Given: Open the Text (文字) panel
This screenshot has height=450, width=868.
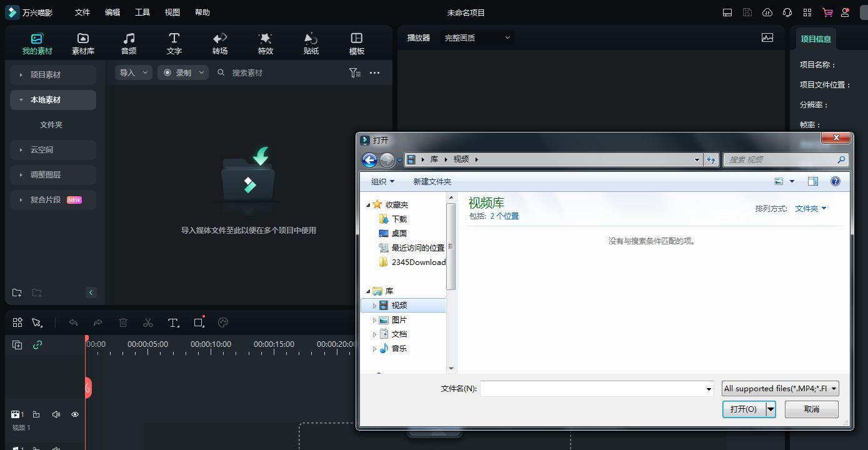Looking at the screenshot, I should click(174, 44).
